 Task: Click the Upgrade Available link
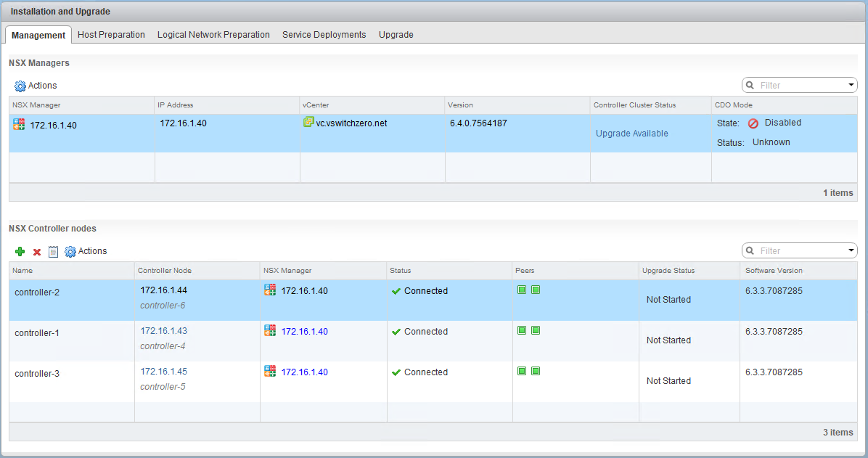click(631, 134)
